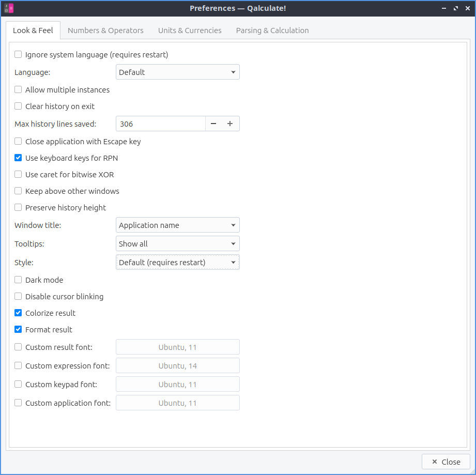This screenshot has width=476, height=475.
Task: Click the Close button at bottom
Action: click(x=446, y=462)
